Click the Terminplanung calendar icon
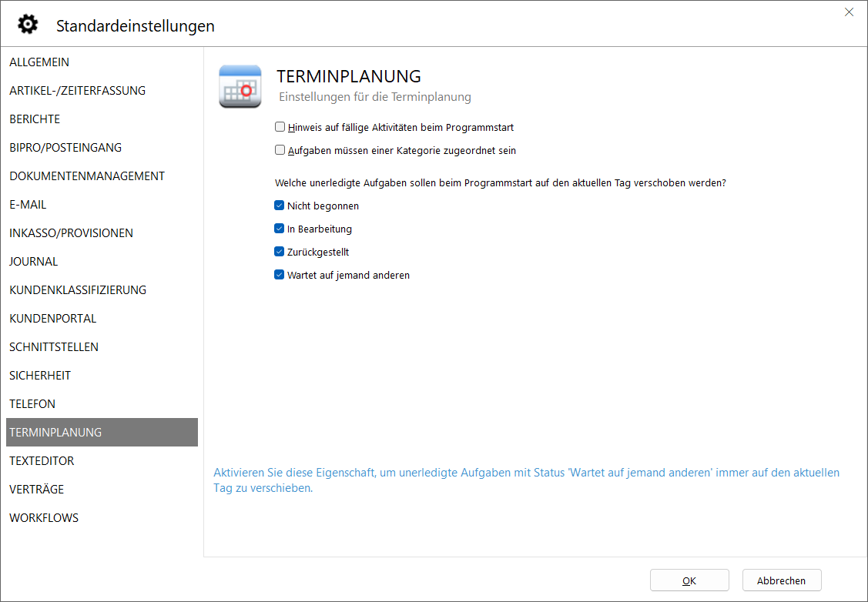Viewport: 868px width, 602px height. pyautogui.click(x=240, y=86)
